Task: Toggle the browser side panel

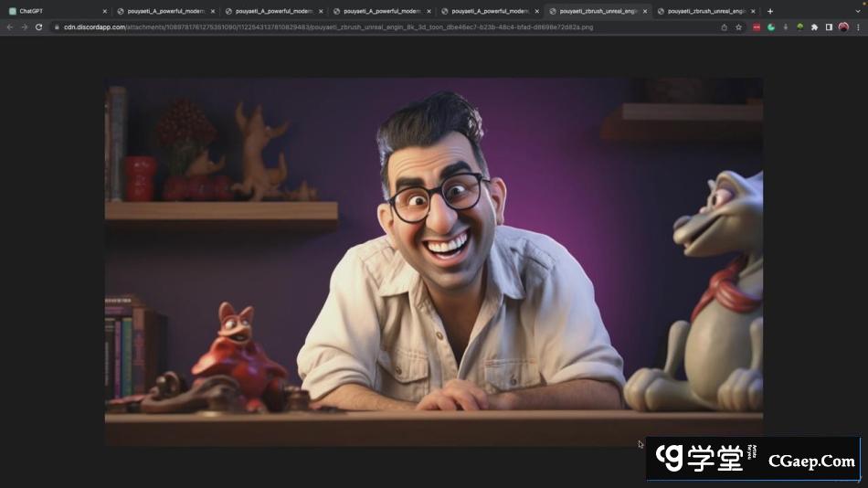Action: 829,27
